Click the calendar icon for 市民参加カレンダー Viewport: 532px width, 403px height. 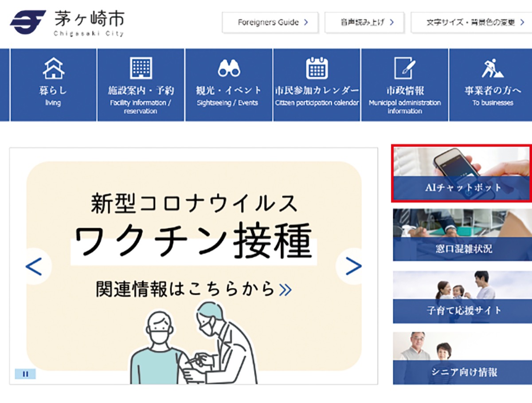(x=317, y=68)
